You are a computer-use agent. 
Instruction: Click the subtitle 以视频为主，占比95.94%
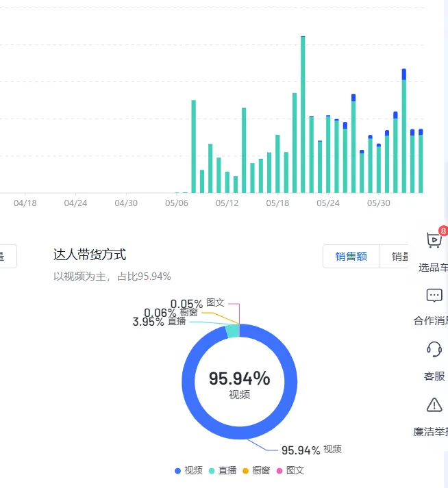112,277
